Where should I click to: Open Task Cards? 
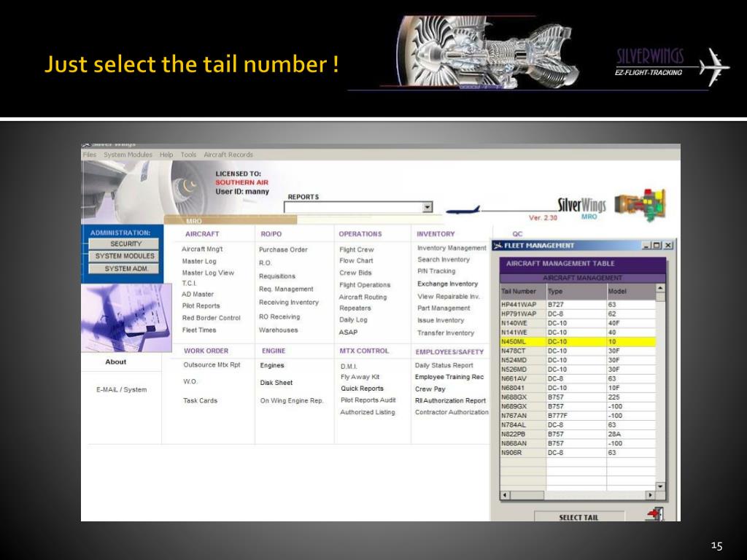(x=200, y=401)
